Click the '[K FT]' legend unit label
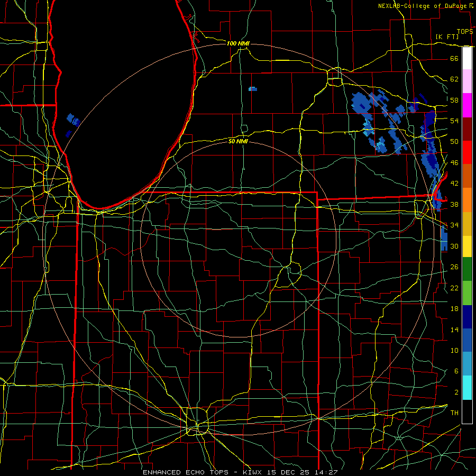476x476 pixels. (447, 36)
